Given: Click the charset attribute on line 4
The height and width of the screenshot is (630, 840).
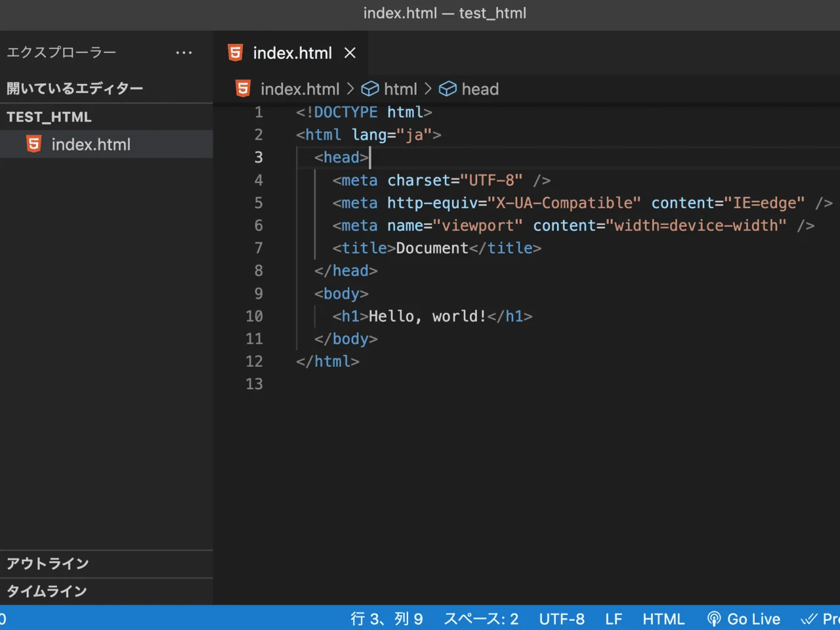Looking at the screenshot, I should point(419,180).
